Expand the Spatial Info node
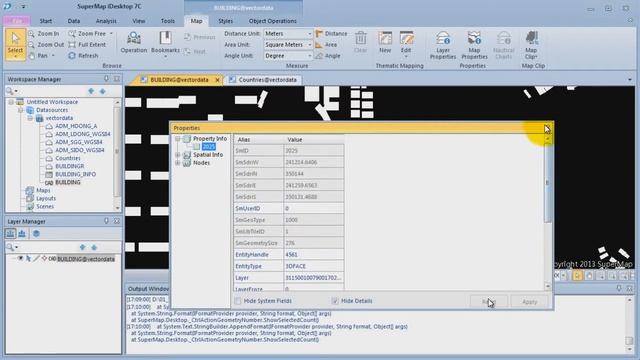This screenshot has height=360, width=640. tap(178, 155)
